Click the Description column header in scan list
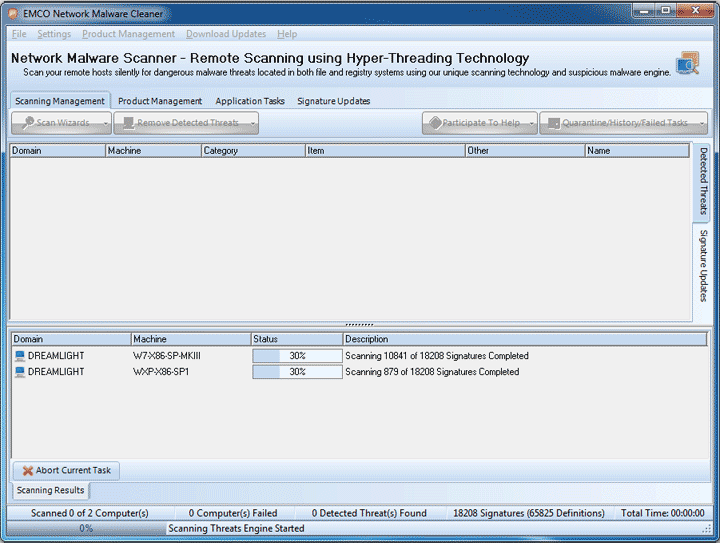 pos(525,339)
